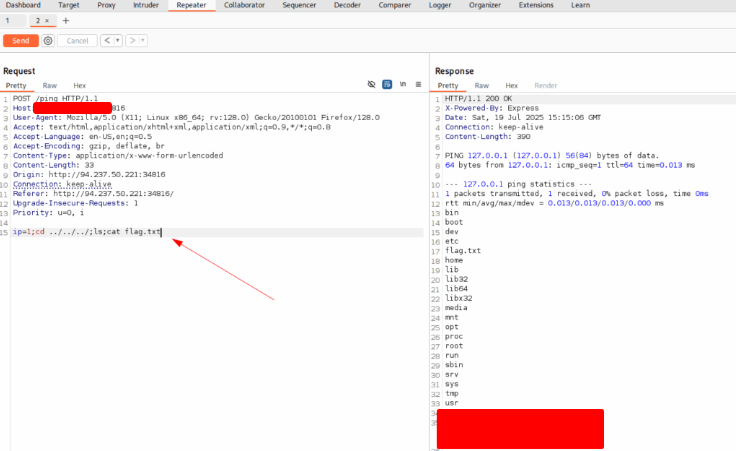Go forward to next request in history

pos(131,40)
